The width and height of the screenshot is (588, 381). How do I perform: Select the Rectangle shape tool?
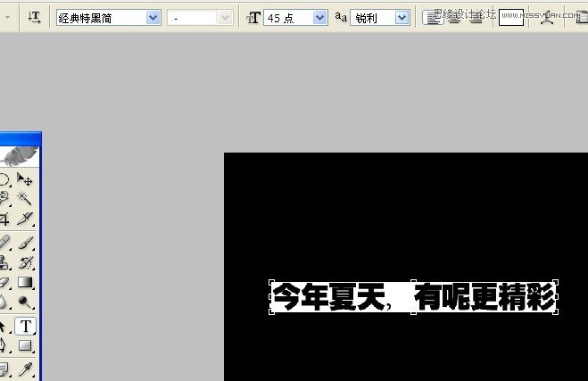[25, 346]
